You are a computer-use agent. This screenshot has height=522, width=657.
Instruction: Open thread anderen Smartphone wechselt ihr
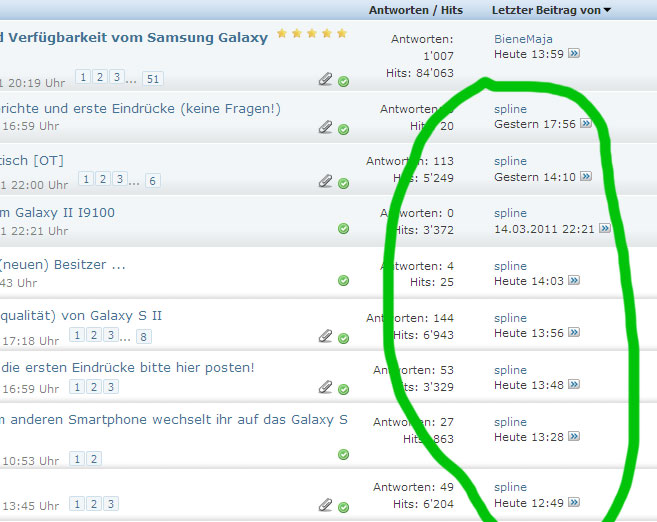point(174,419)
